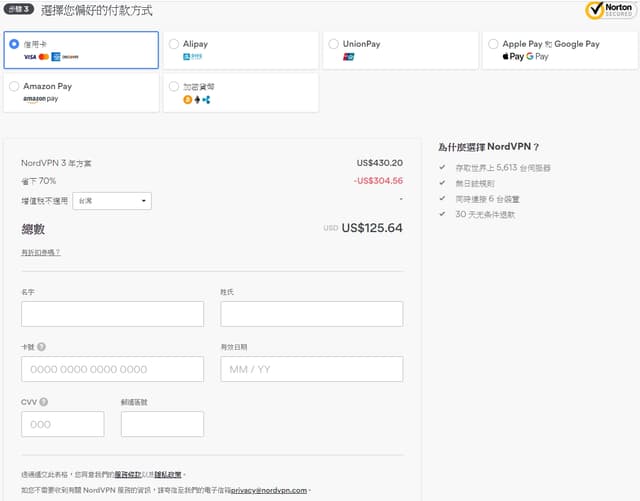Focus the card number field

pos(112,369)
